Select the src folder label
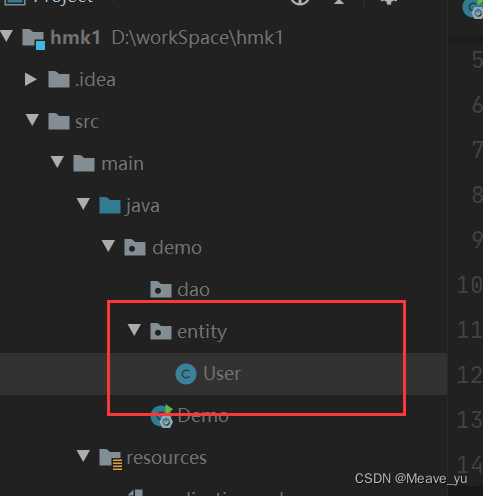483x496 pixels. click(87, 122)
